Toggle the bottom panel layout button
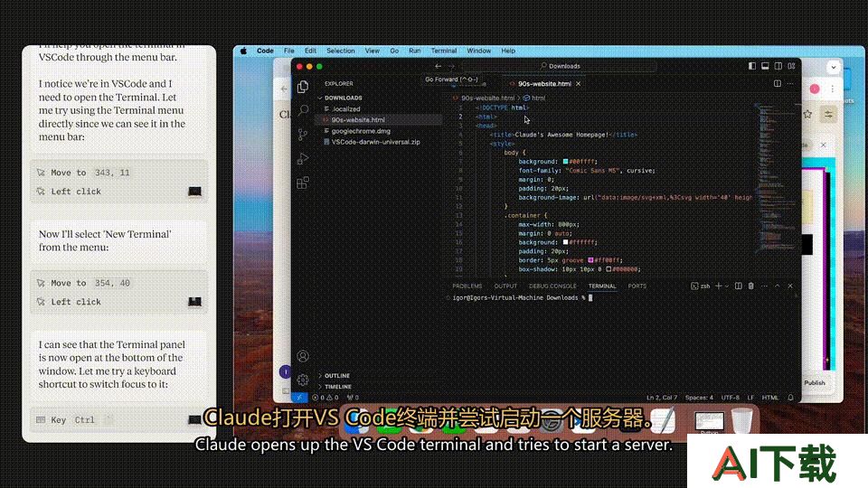This screenshot has width=868, height=488. pos(765,66)
